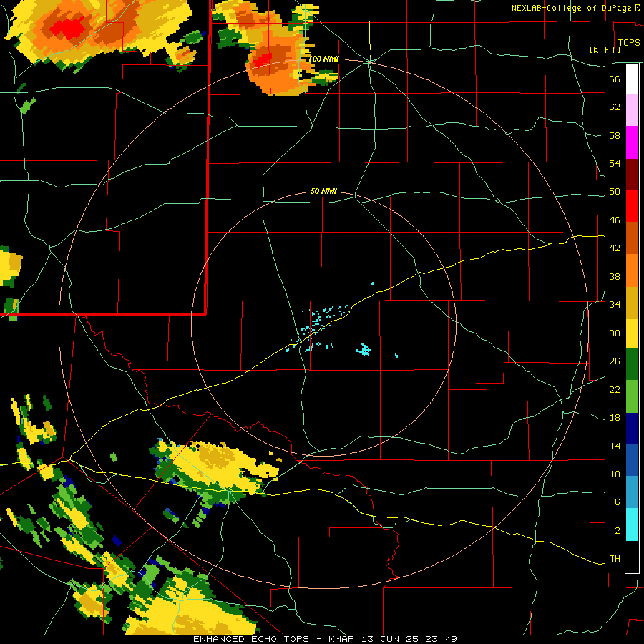Click the 100 NMI range ring label
The height and width of the screenshot is (644, 644).
click(x=323, y=59)
